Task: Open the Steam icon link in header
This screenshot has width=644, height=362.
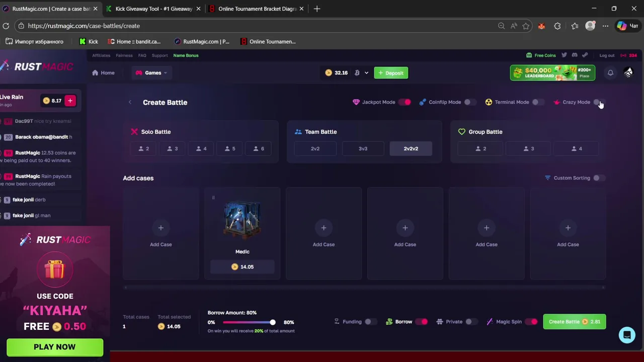Action: coord(585,55)
